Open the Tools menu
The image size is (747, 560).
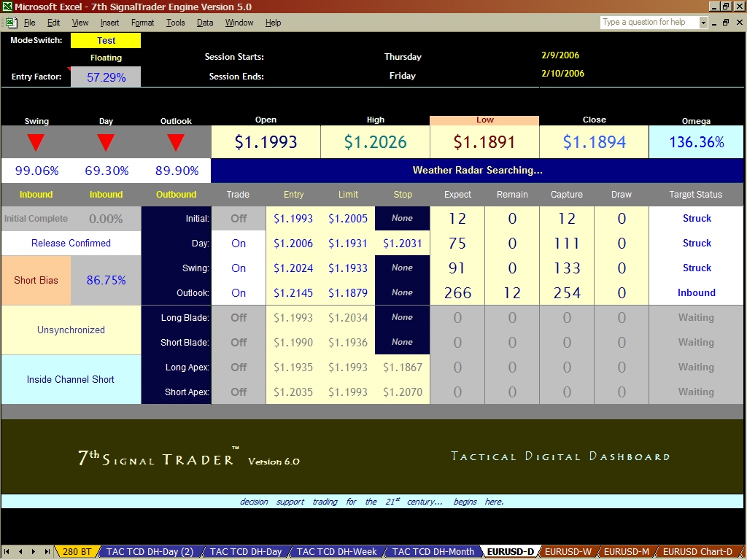[x=175, y=23]
